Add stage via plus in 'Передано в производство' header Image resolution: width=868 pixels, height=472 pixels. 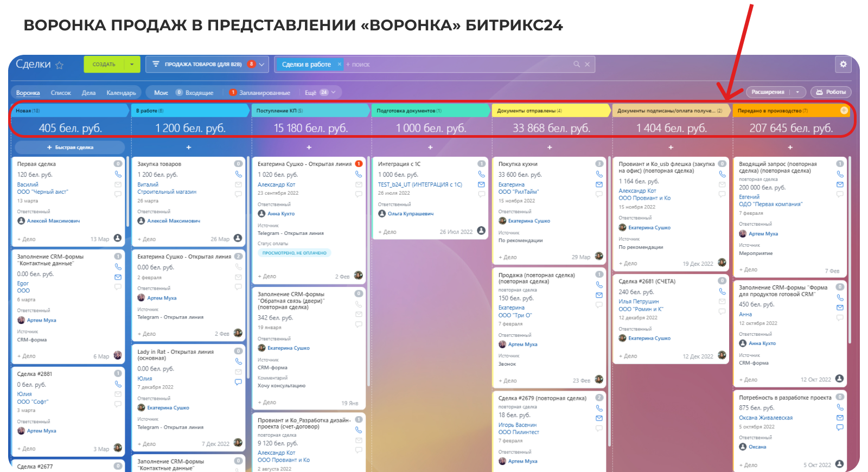point(844,110)
